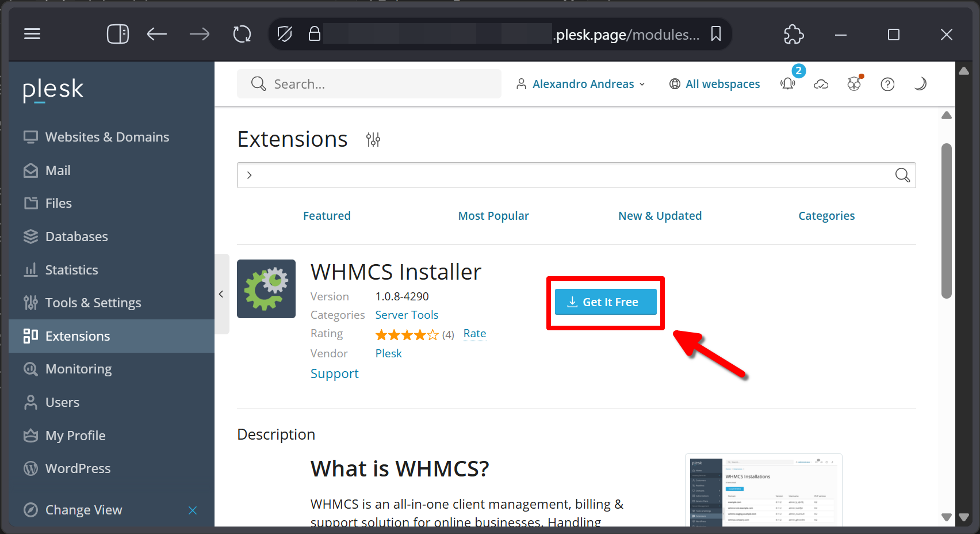Viewport: 980px width, 534px height.
Task: Click the Plesk logo
Action: pos(53,90)
